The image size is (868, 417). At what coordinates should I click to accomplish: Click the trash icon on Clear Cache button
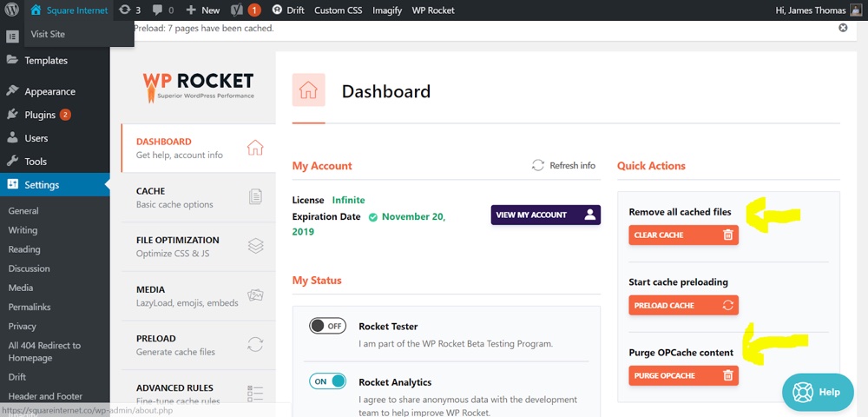(728, 235)
